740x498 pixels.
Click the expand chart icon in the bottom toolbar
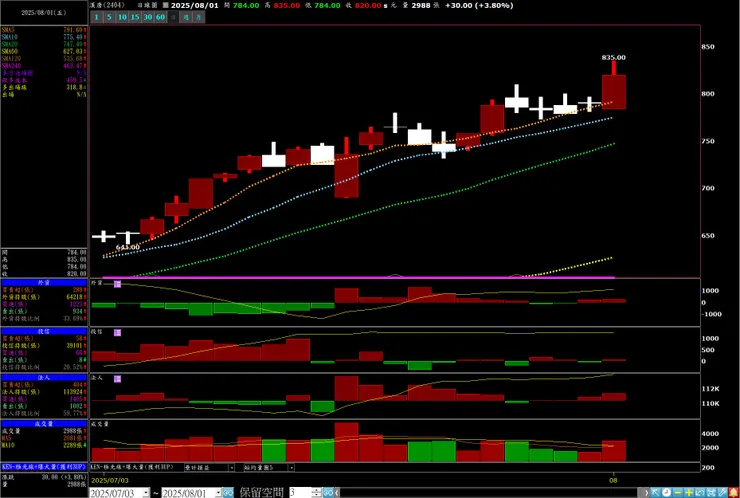click(x=699, y=493)
